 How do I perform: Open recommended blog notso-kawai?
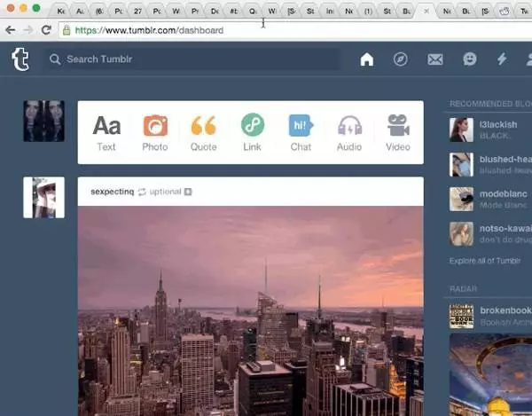(x=505, y=228)
